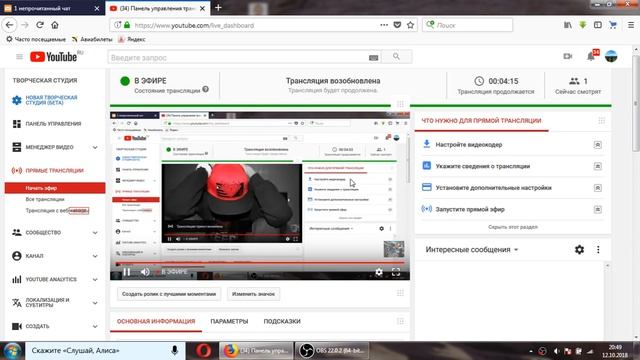Toggle Firefox sidebar icon
The height and width of the screenshot is (360, 640).
coord(598,25)
